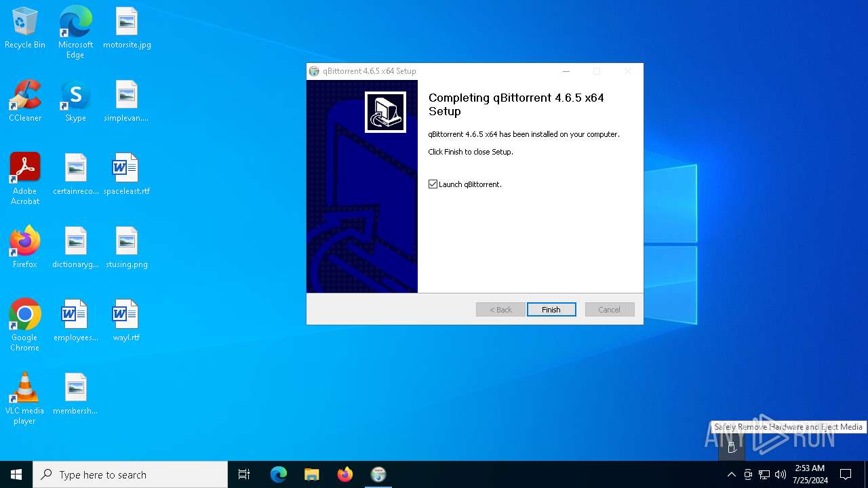Viewport: 868px width, 488px height.
Task: Select the stusing.png file
Action: pyautogui.click(x=127, y=248)
